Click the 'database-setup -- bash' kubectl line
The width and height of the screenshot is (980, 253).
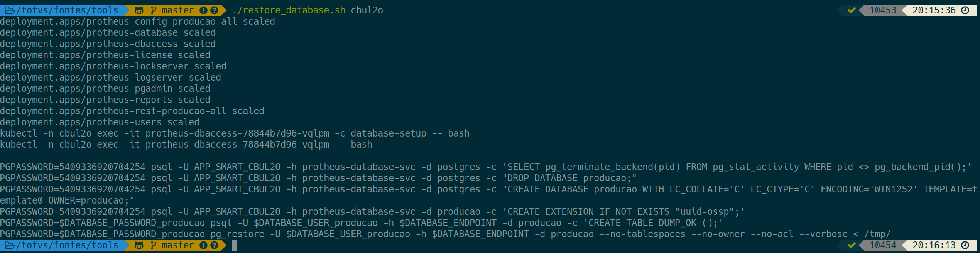[x=235, y=133]
